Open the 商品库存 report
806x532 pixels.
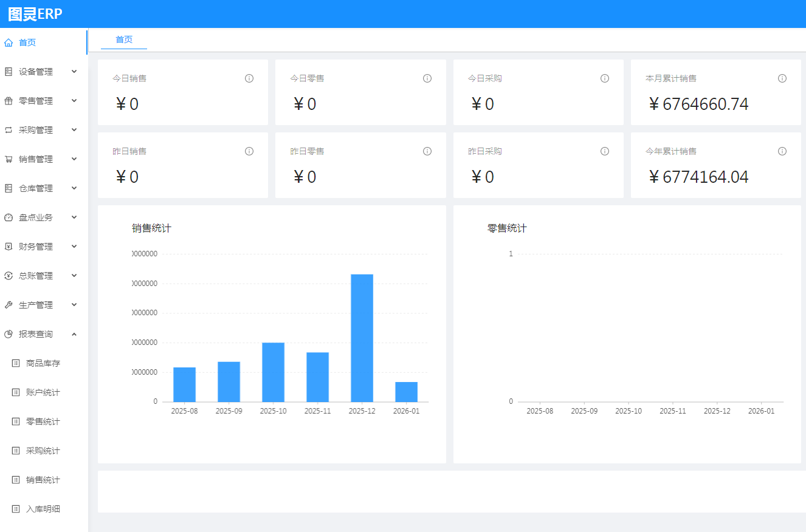coord(43,363)
